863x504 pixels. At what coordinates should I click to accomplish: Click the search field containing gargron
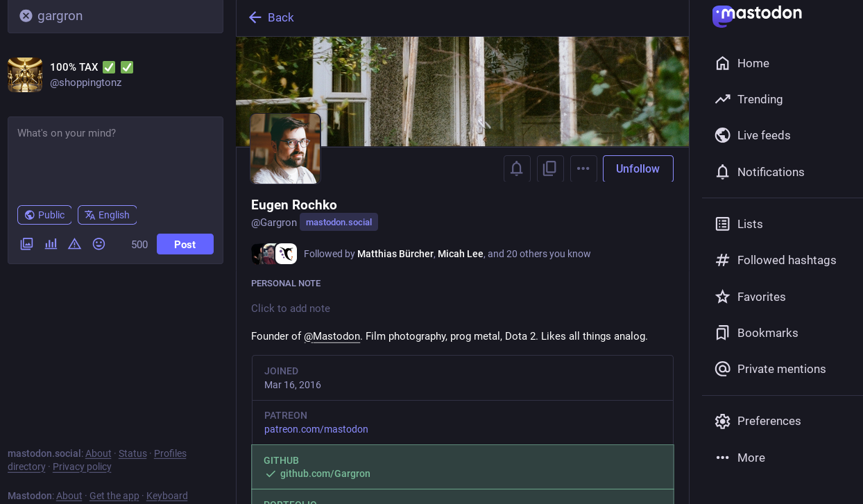click(115, 16)
